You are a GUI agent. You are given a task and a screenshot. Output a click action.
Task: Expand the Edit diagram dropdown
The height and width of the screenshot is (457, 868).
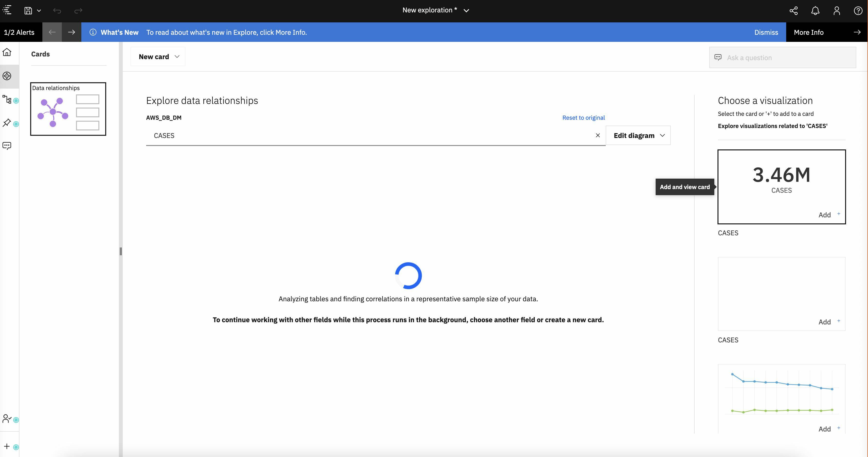(x=638, y=135)
